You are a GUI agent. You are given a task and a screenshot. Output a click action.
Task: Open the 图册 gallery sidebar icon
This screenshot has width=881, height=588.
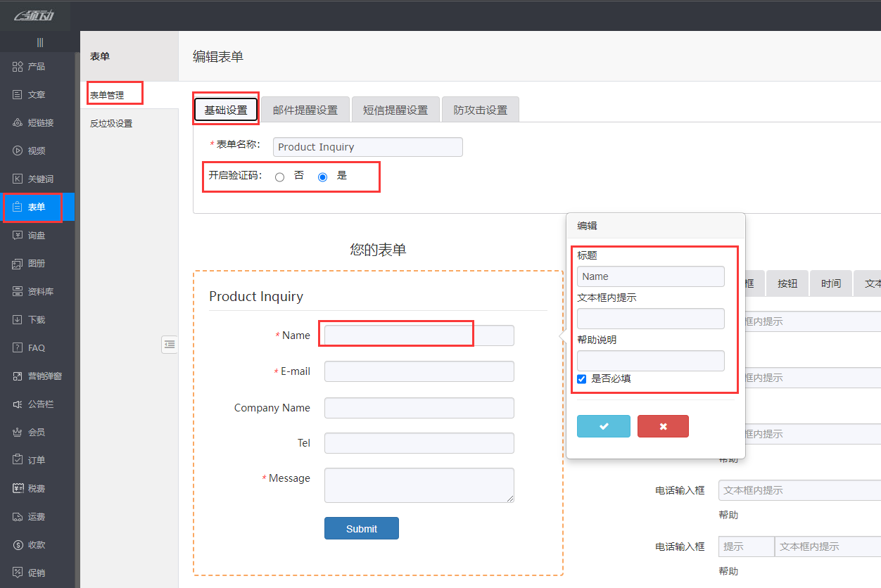18,264
